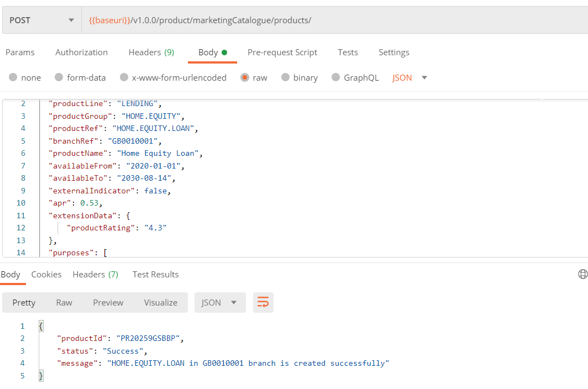Expand the JSON body format dropdown

410,78
